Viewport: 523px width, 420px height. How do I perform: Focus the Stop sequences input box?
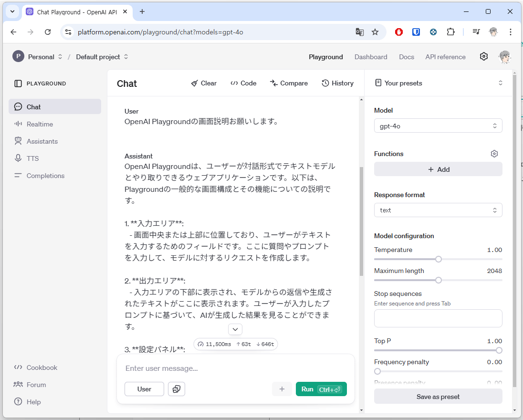click(x=438, y=318)
